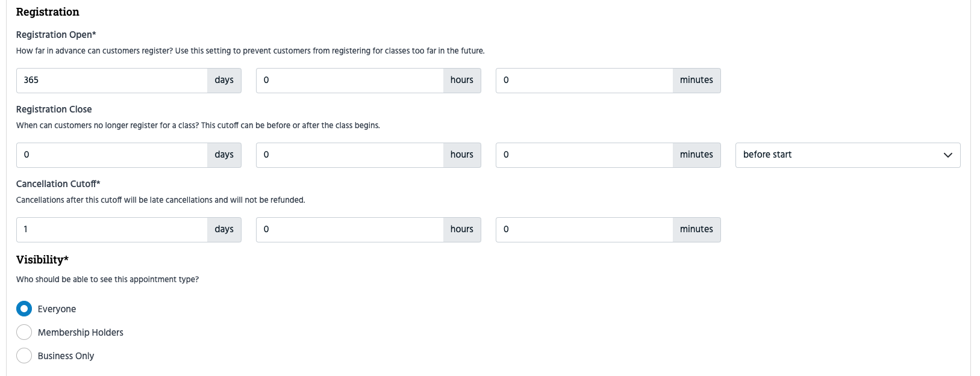Click the minutes suffix on Cancellation Cutoff
This screenshot has height=376, width=980.
click(x=696, y=229)
